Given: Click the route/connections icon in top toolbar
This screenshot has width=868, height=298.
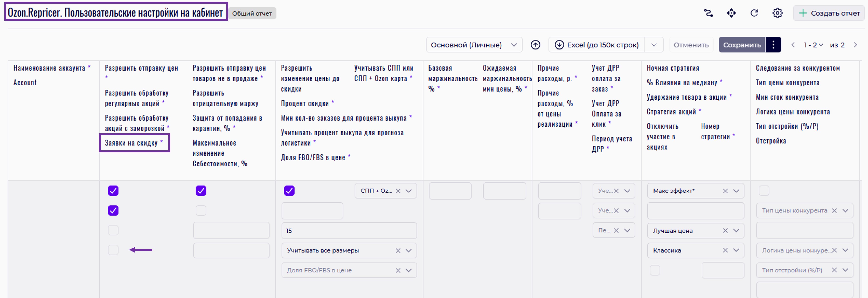Looking at the screenshot, I should (708, 13).
